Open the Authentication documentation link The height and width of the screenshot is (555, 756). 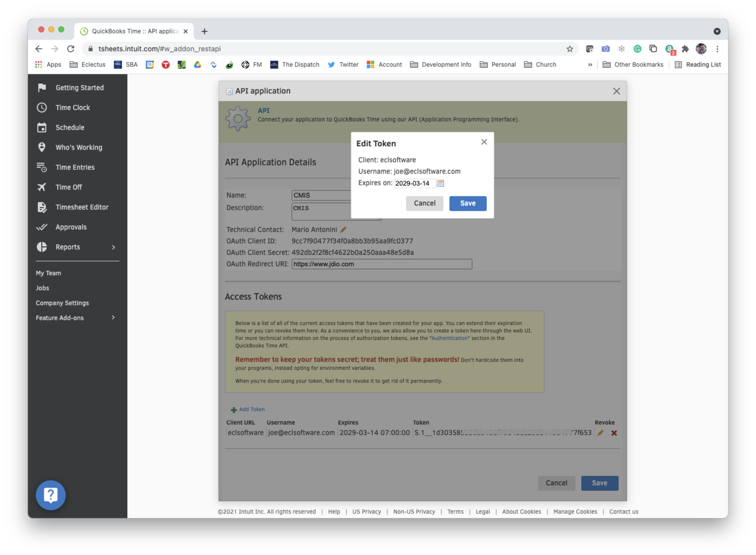449,338
